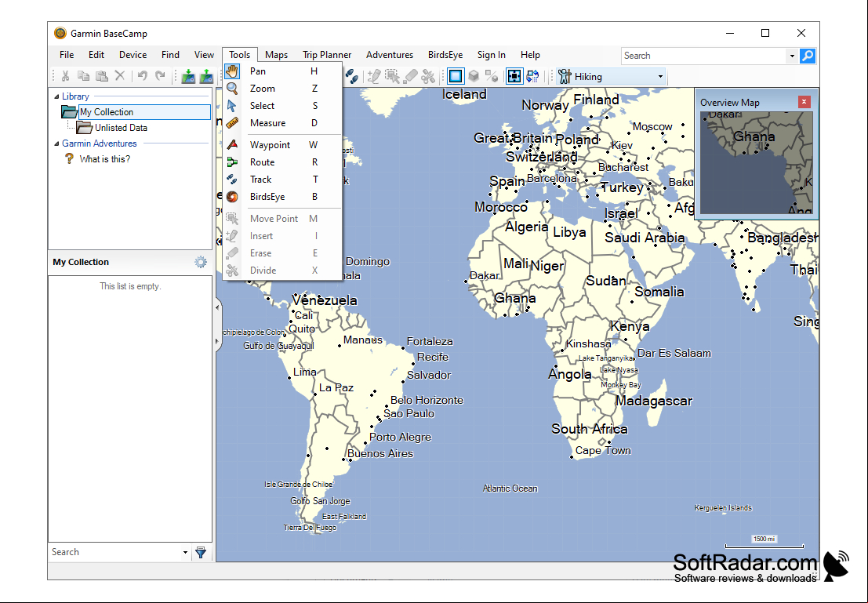Click the split 2D/3D view icon
Screen dimensions: 868x603
(492, 76)
